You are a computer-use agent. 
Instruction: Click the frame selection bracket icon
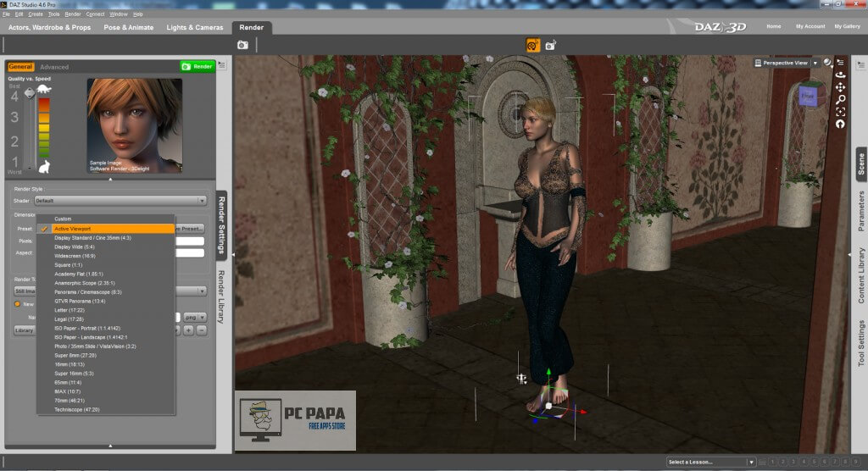840,111
